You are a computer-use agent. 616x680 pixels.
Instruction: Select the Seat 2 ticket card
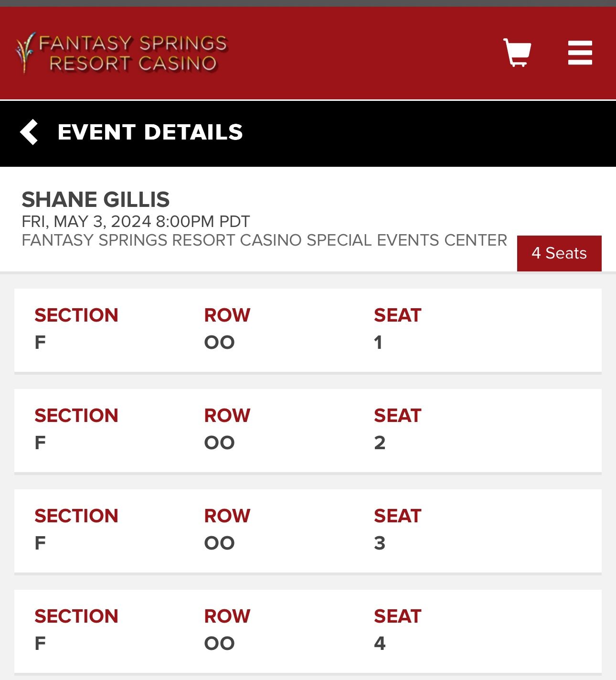coord(308,431)
